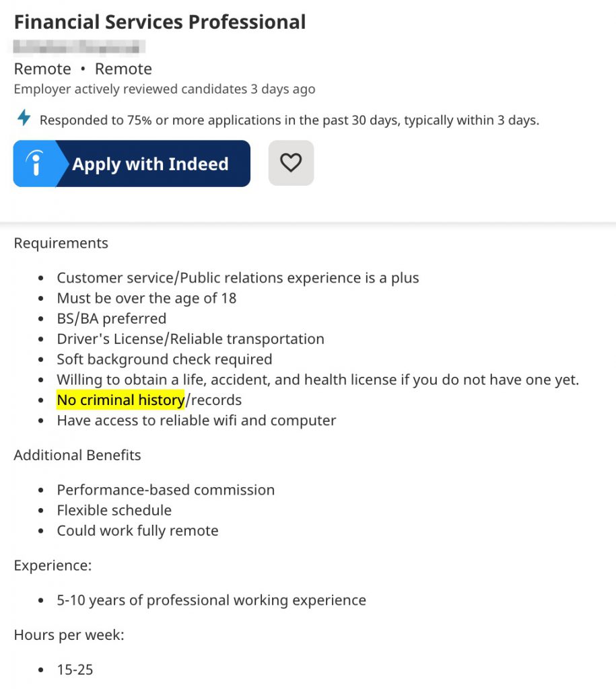This screenshot has width=616, height=689.
Task: Click the Could work fully remote bullet
Action: coord(137,531)
